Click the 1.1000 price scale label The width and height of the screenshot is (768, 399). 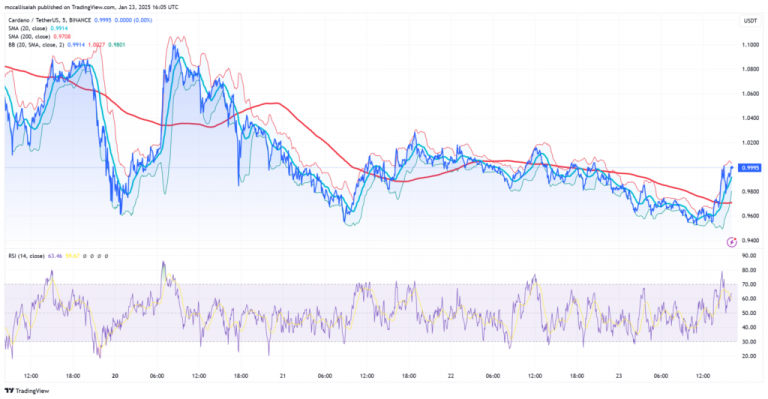coord(750,45)
